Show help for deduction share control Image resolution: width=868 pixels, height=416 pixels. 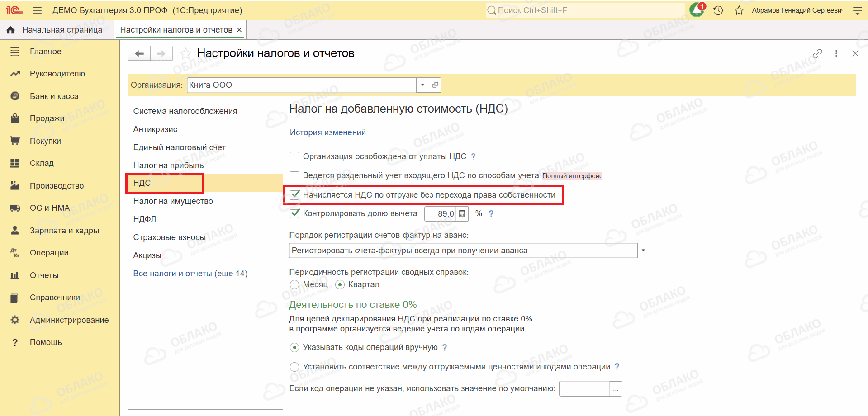491,214
